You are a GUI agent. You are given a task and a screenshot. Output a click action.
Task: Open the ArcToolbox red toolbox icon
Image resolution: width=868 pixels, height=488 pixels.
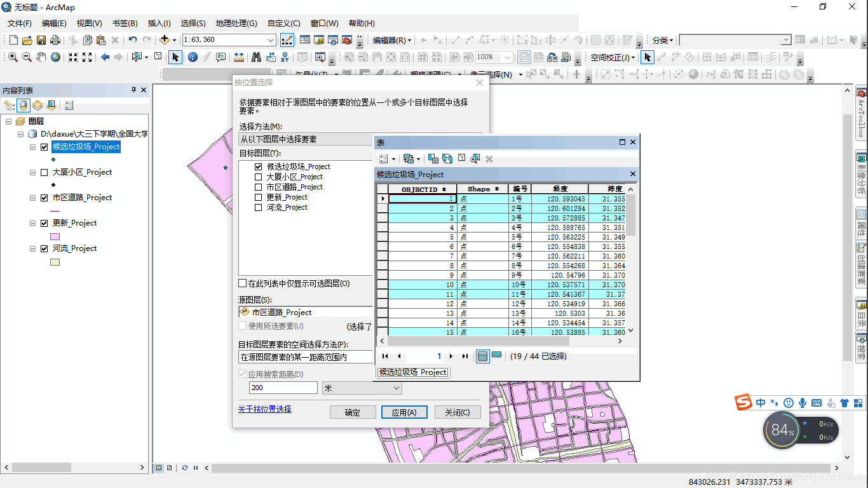(x=347, y=40)
